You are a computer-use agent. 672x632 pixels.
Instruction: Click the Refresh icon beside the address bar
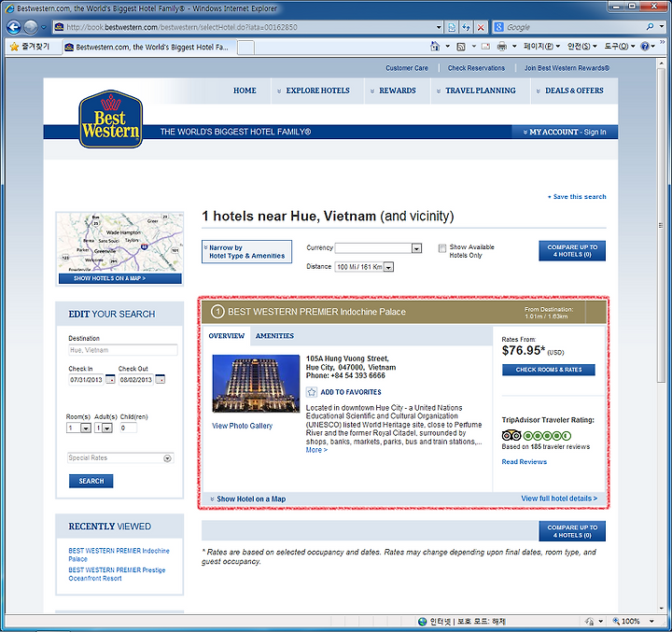click(467, 27)
